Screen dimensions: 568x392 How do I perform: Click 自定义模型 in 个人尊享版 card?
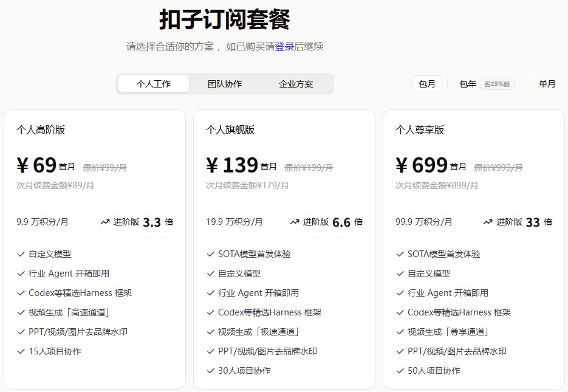428,273
